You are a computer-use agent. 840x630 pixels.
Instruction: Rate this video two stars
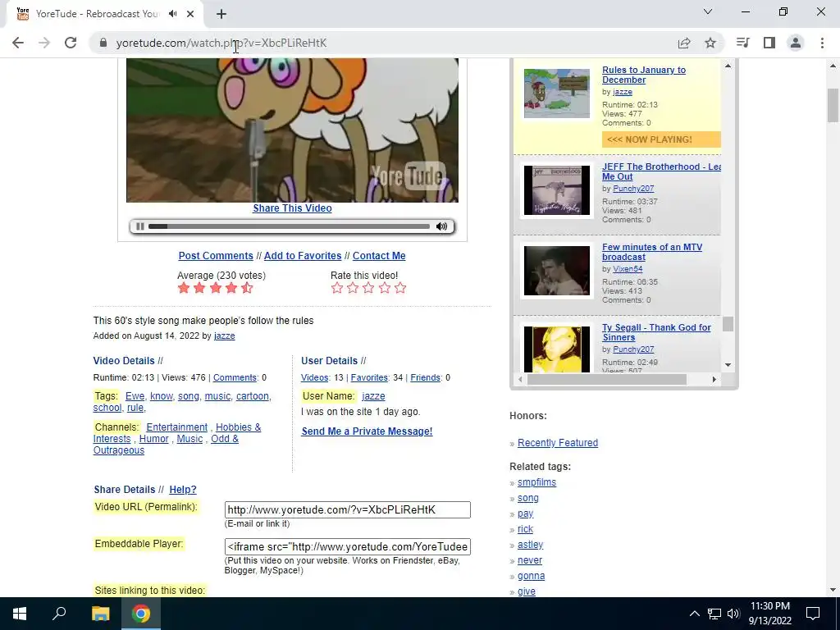pos(353,288)
